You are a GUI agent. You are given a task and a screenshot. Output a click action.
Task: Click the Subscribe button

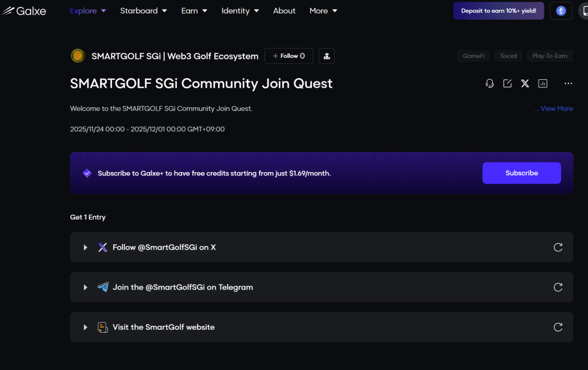click(x=521, y=173)
